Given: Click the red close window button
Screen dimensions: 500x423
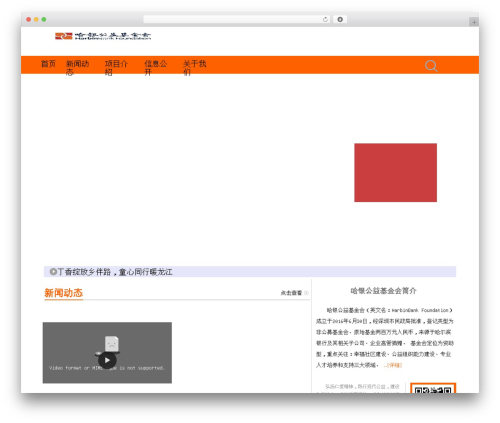Looking at the screenshot, I should [x=29, y=19].
